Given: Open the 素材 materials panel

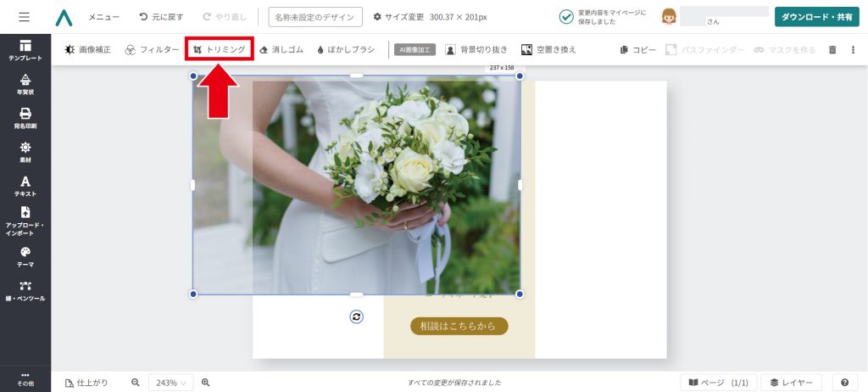Looking at the screenshot, I should (x=25, y=152).
